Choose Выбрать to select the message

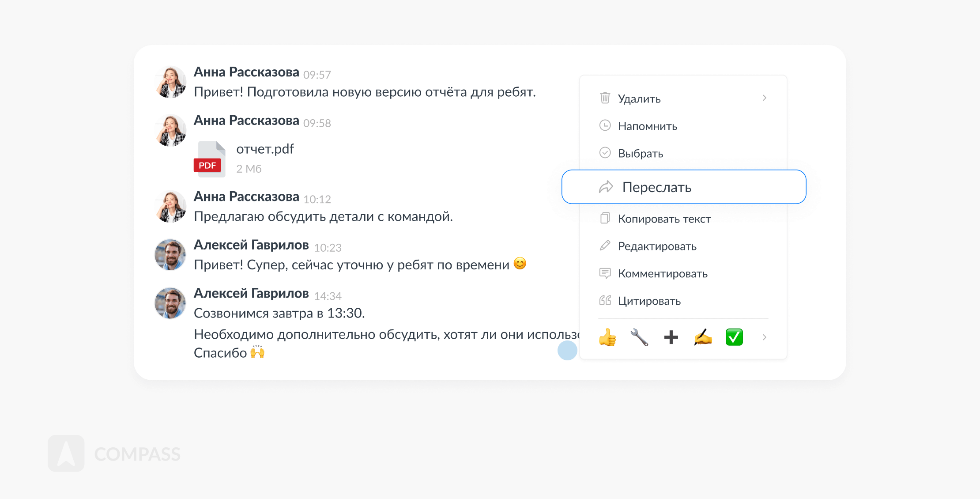[x=640, y=154]
